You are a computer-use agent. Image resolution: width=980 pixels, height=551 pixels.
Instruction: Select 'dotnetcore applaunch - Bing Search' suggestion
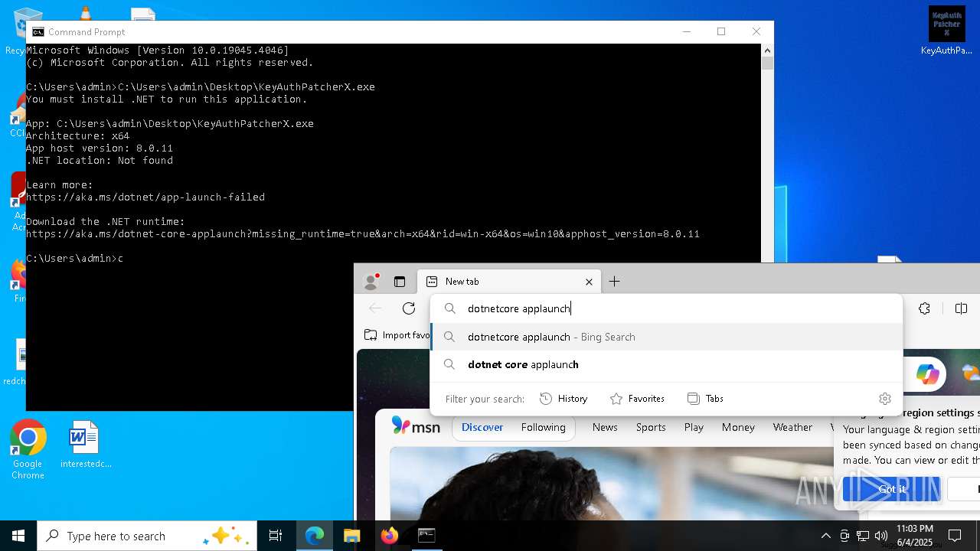(667, 337)
